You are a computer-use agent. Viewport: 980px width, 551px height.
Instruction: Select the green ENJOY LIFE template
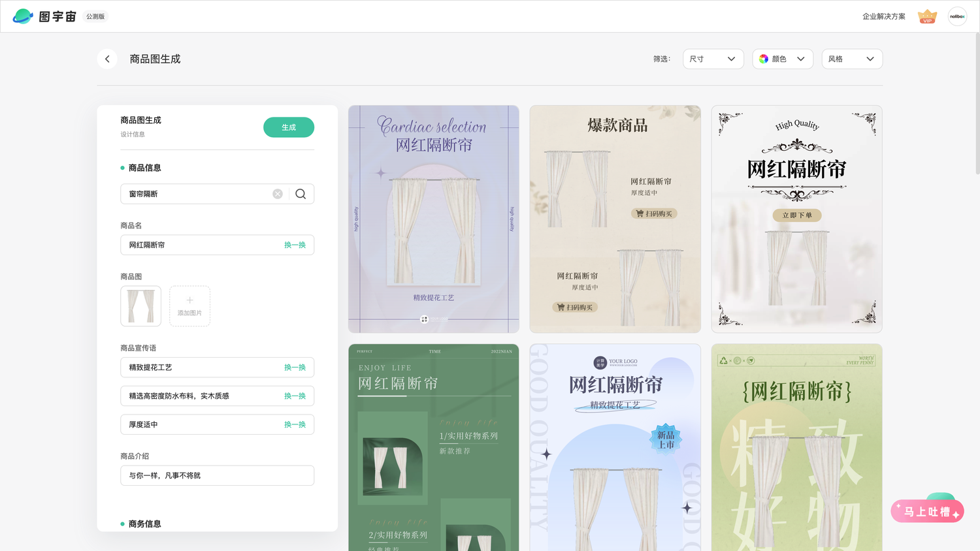tap(434, 448)
